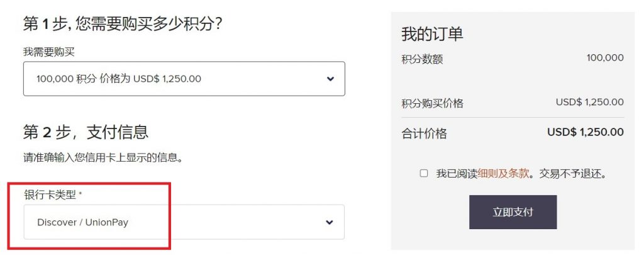Click the 积分购买价格 label
This screenshot has width=644, height=255.
click(x=433, y=103)
